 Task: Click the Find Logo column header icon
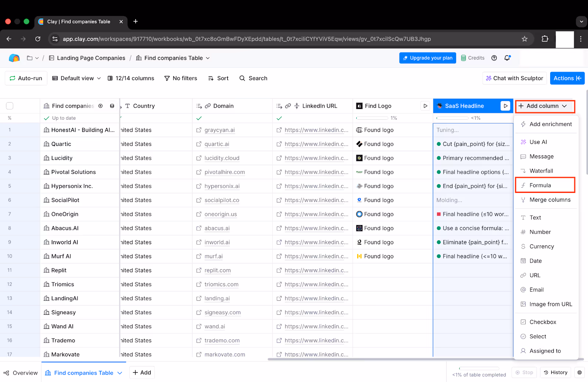pyautogui.click(x=359, y=106)
